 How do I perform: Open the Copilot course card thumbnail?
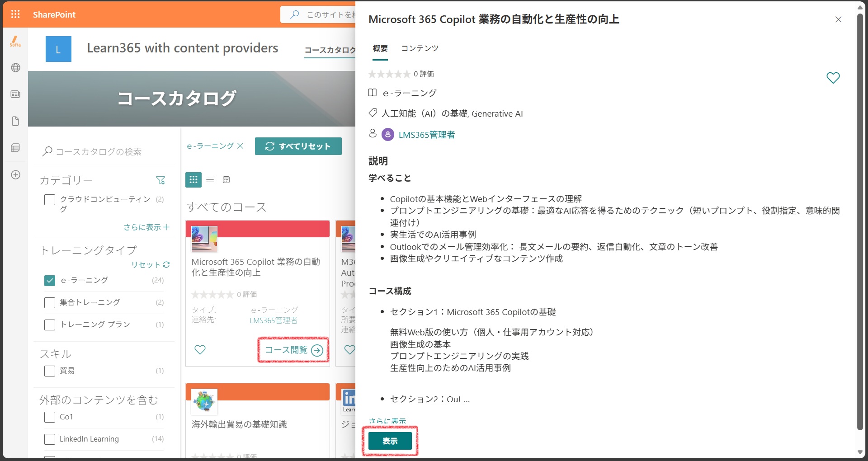[204, 239]
